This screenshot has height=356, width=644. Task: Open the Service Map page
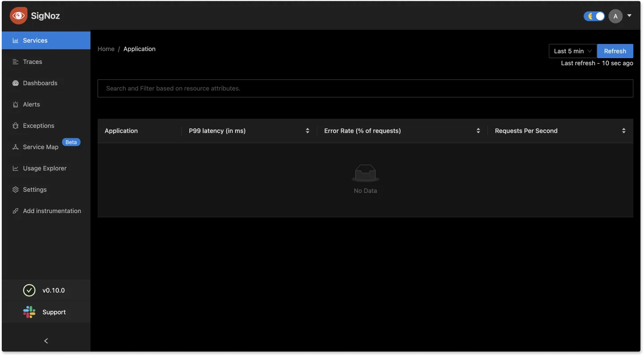click(46, 147)
